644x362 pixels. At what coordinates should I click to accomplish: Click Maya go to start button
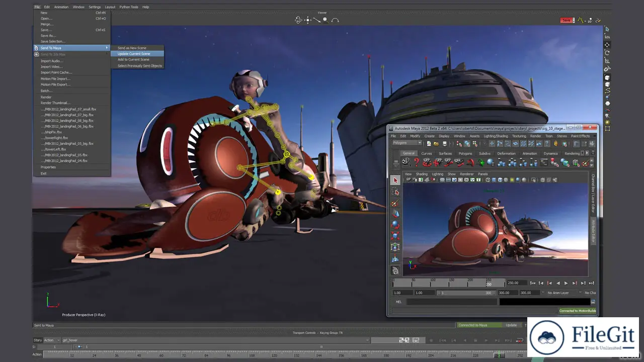coord(533,283)
